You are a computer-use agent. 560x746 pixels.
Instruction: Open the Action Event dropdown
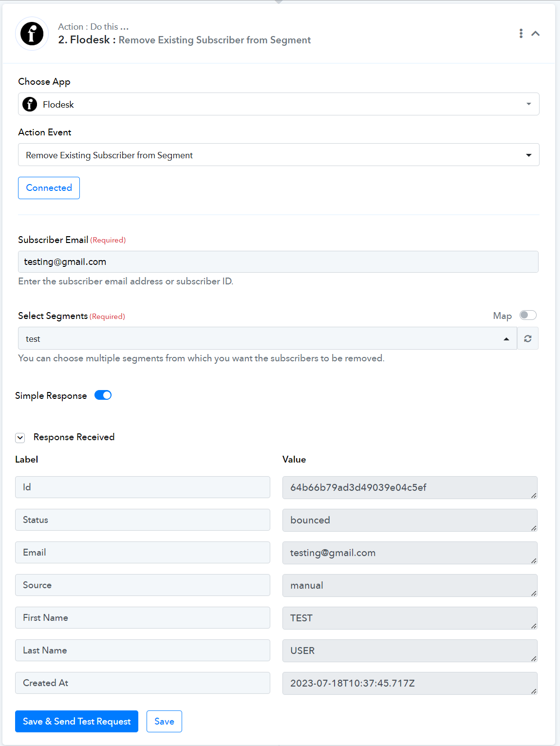(x=279, y=155)
